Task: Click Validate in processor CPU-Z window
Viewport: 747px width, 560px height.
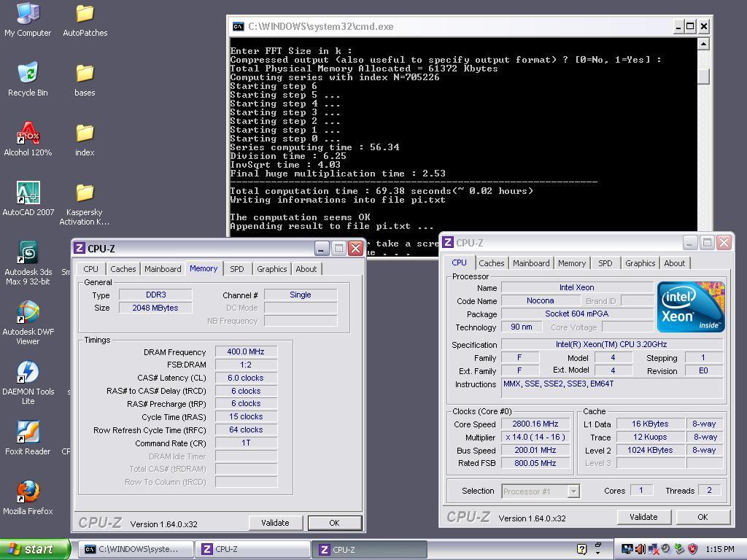Action: [643, 517]
